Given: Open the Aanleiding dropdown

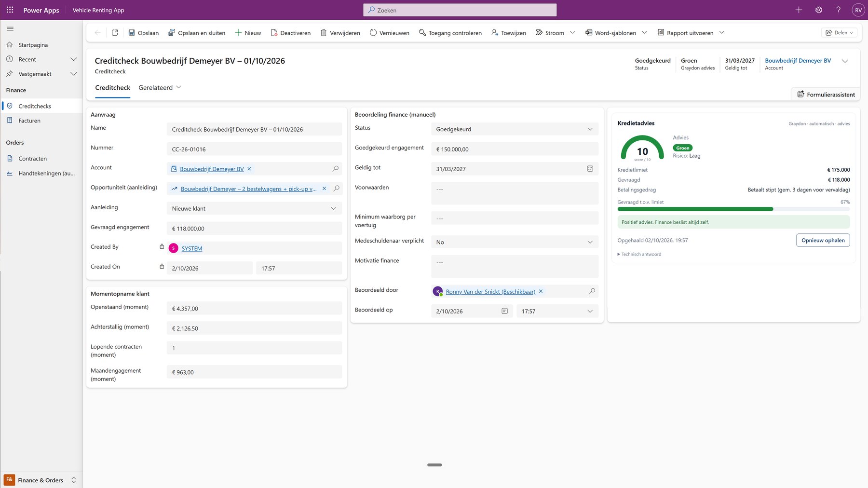Looking at the screenshot, I should point(254,208).
